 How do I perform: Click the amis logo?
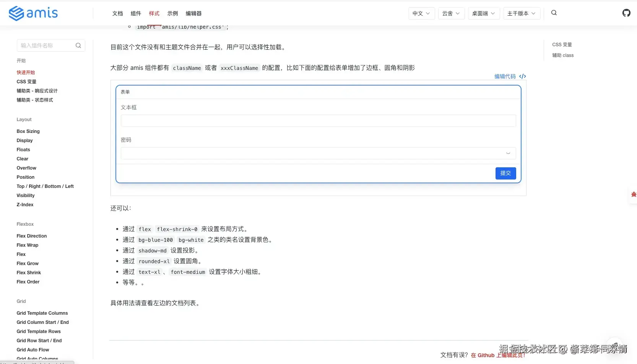tap(33, 13)
